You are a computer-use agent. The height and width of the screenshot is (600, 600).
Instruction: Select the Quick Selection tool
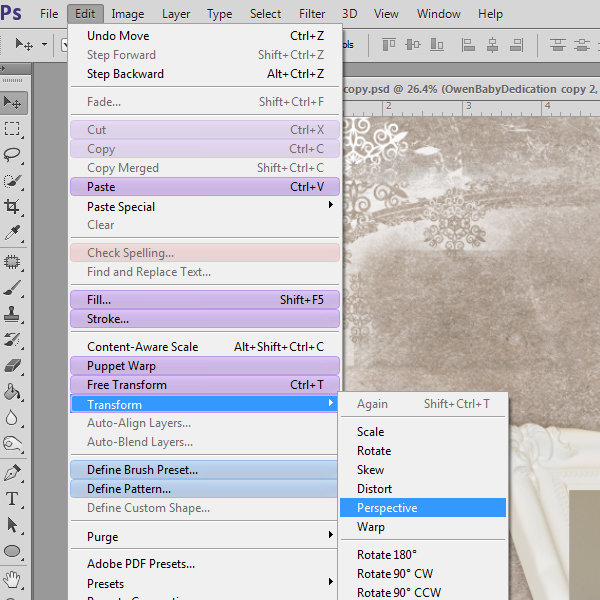pos(12,181)
